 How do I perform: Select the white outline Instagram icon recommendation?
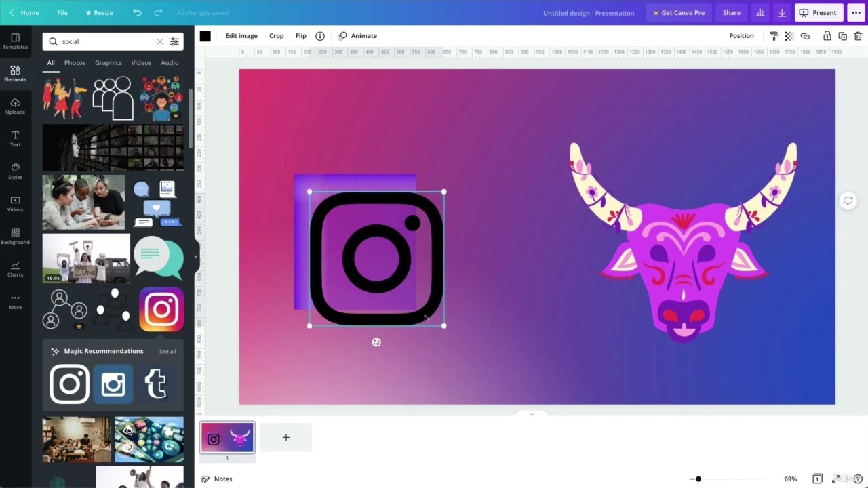(x=69, y=384)
